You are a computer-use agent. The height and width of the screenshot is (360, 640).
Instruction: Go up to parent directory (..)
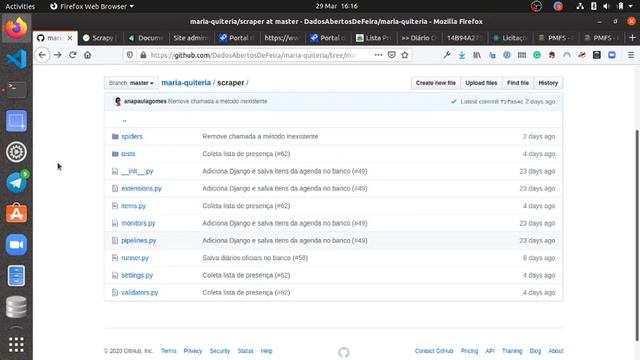[124, 120]
